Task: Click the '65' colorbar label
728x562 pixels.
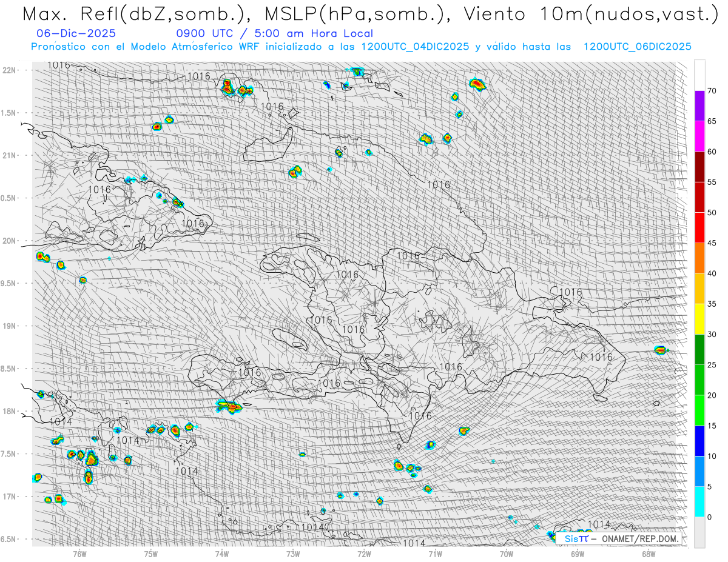Action: [712, 121]
